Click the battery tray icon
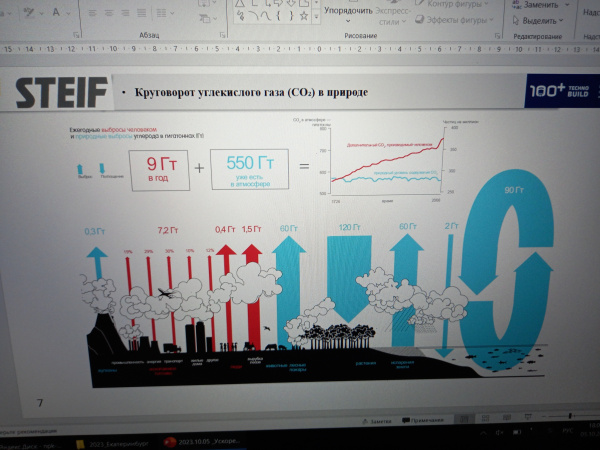The image size is (600, 450). (x=517, y=432)
